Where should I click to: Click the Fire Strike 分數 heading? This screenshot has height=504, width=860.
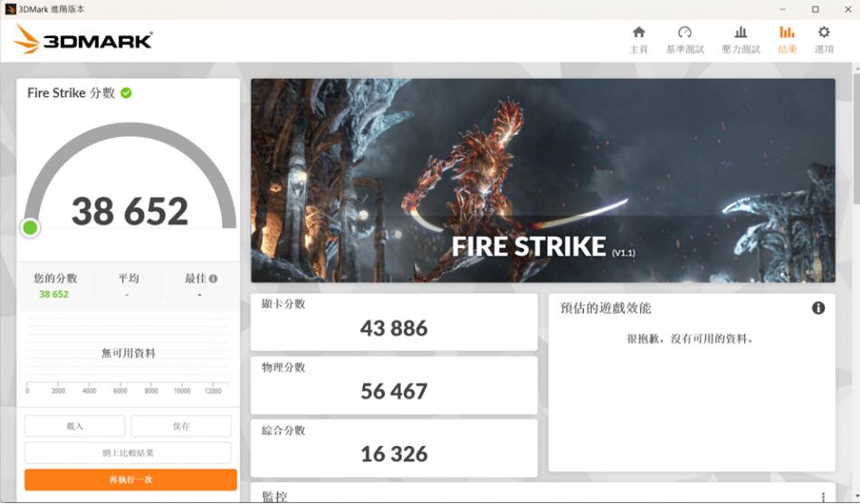(x=72, y=92)
